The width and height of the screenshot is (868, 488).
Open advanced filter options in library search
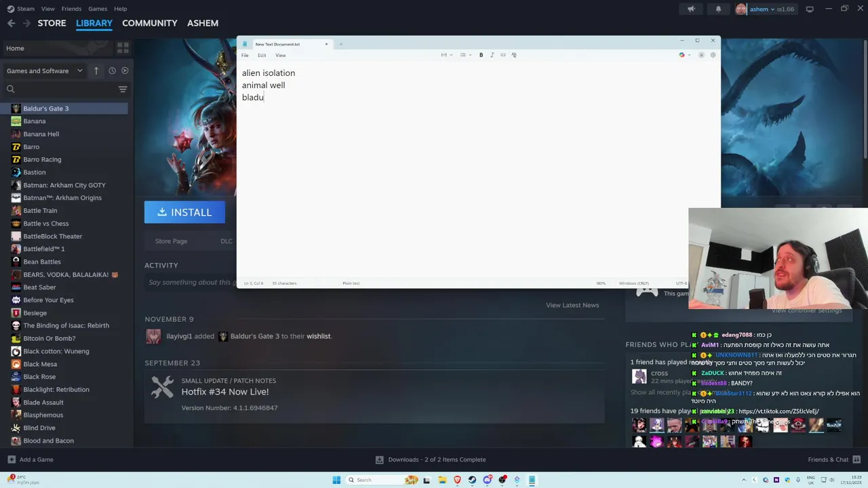tap(123, 89)
